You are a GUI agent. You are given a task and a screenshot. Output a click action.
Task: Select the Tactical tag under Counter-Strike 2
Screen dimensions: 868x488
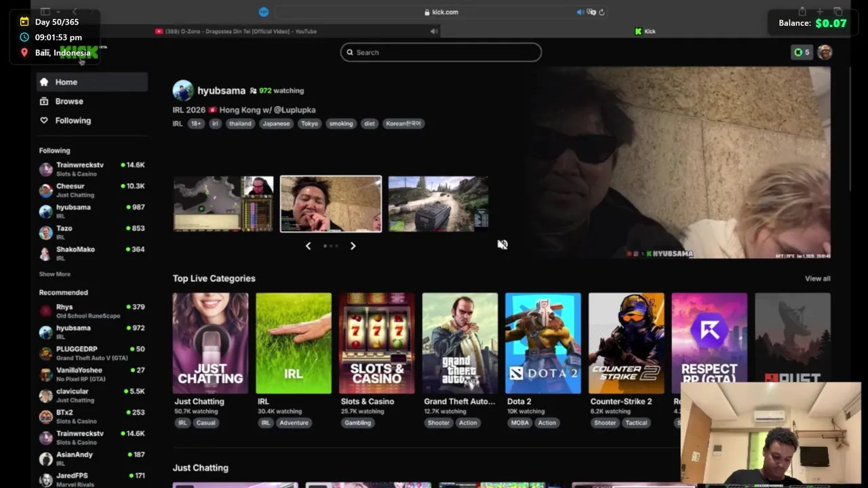click(636, 422)
